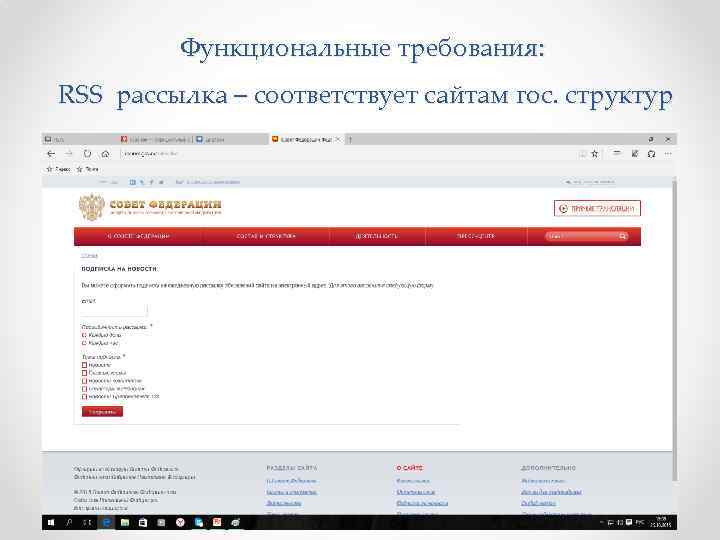The height and width of the screenshot is (540, 720).
Task: Open the browser home page icon
Action: (106, 154)
